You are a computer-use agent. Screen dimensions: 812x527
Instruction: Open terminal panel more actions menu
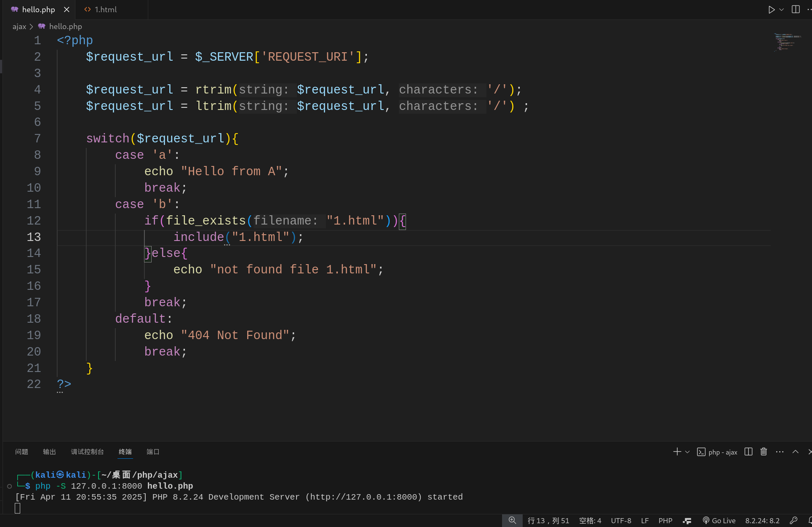pyautogui.click(x=780, y=452)
